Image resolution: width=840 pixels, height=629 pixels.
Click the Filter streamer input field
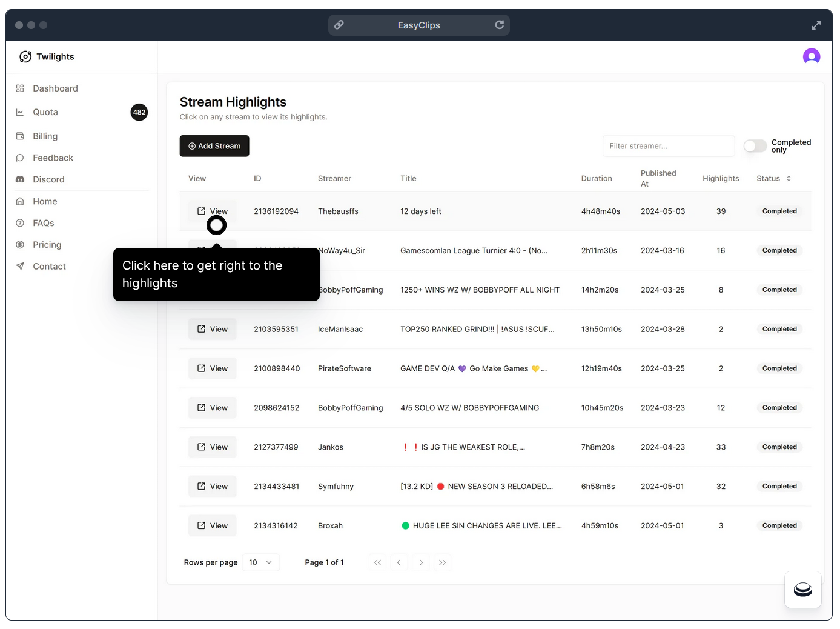pyautogui.click(x=669, y=146)
